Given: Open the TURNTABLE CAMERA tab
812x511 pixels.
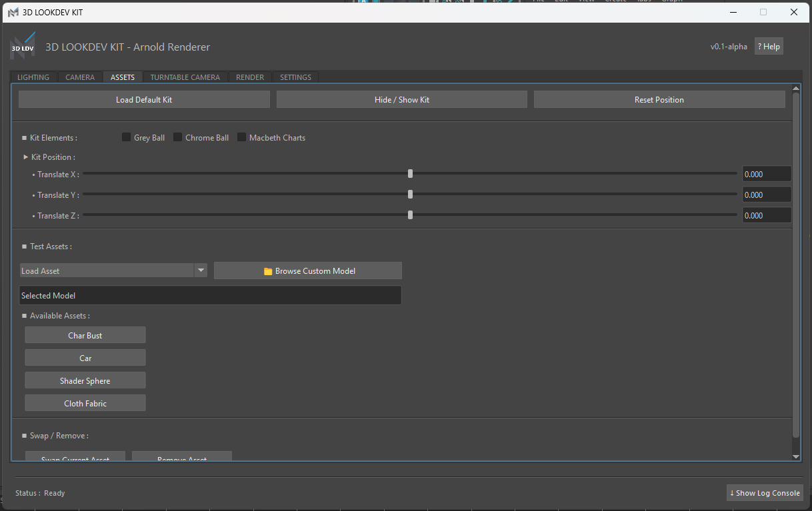Looking at the screenshot, I should click(185, 77).
